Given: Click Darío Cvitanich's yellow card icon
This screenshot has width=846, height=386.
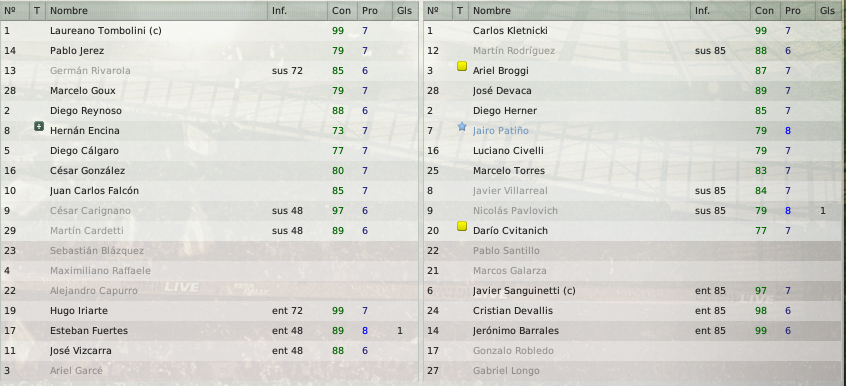Looking at the screenshot, I should 462,226.
